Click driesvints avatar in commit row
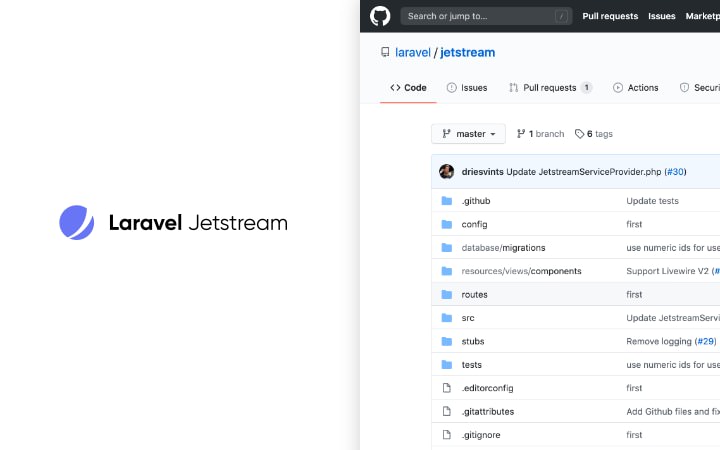The image size is (720, 450). [x=446, y=171]
